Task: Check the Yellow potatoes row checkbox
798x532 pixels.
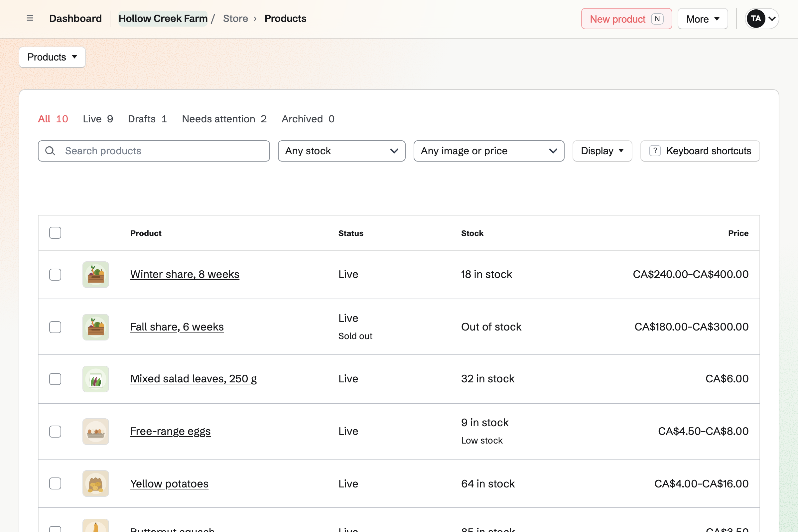Action: (x=55, y=483)
